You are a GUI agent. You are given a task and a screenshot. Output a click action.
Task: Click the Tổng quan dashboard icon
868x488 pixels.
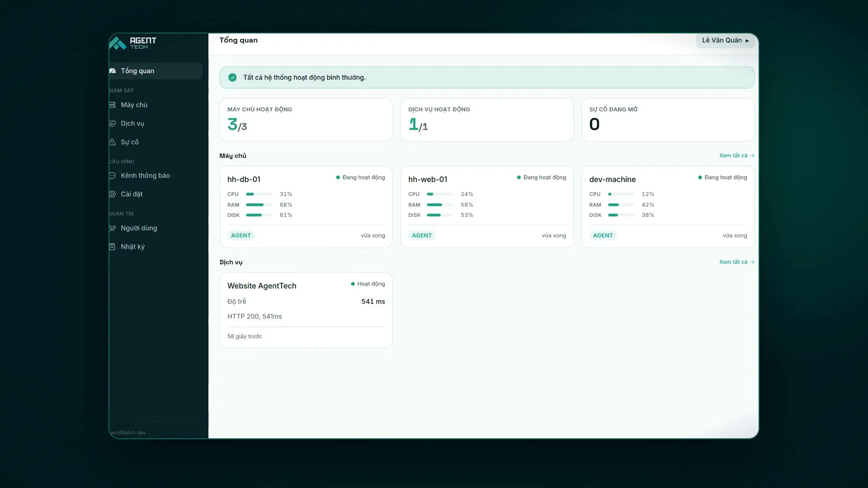[113, 71]
